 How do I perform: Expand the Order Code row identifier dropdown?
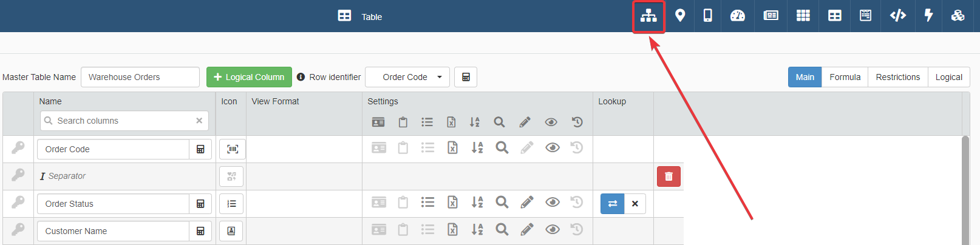[x=407, y=77]
